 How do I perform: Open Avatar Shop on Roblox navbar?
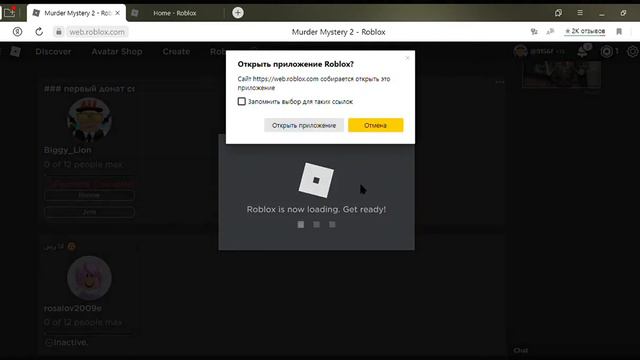pyautogui.click(x=117, y=51)
